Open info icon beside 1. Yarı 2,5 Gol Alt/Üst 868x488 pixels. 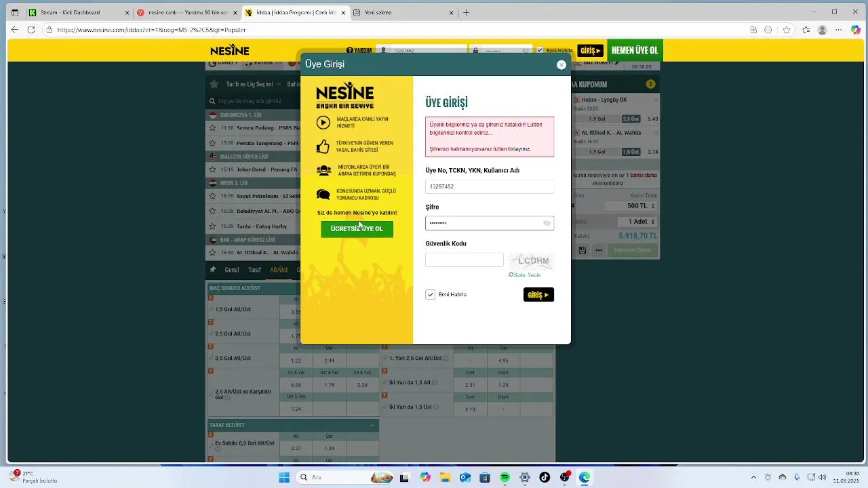[x=446, y=358]
